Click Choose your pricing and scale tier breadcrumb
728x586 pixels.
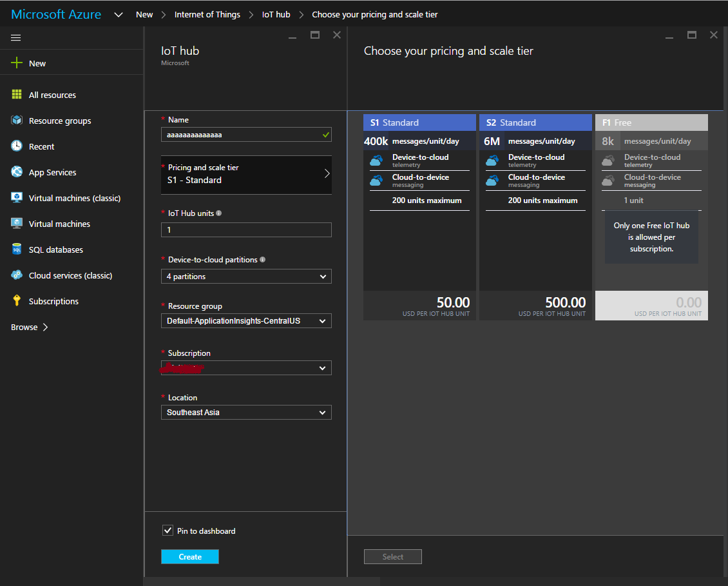(375, 14)
